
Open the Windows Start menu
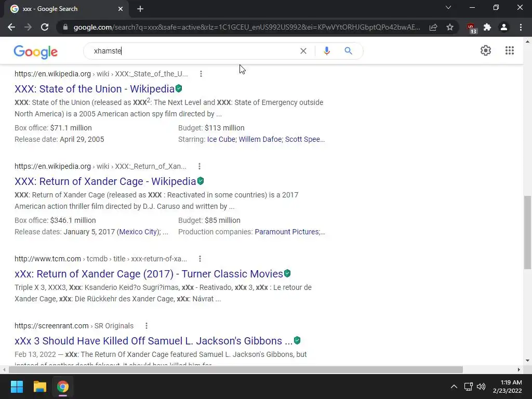click(17, 387)
